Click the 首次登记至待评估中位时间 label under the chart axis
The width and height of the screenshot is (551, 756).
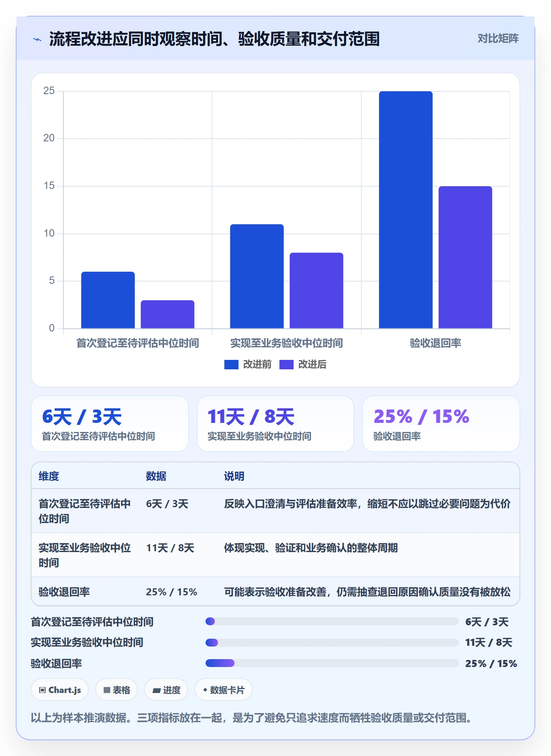pos(138,343)
